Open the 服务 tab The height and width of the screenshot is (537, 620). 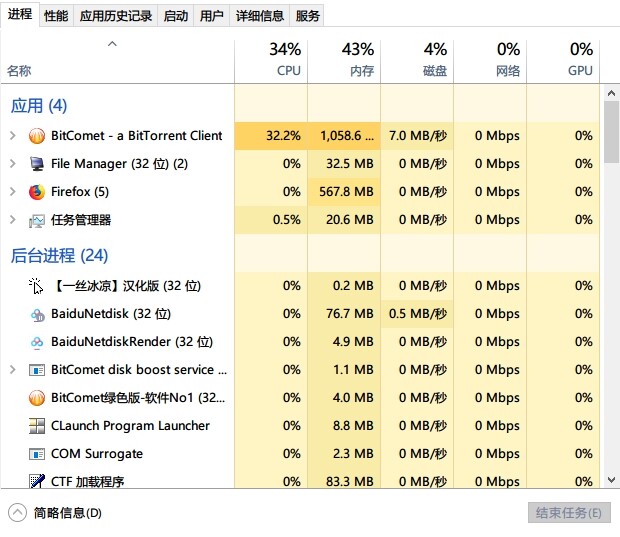pos(307,16)
